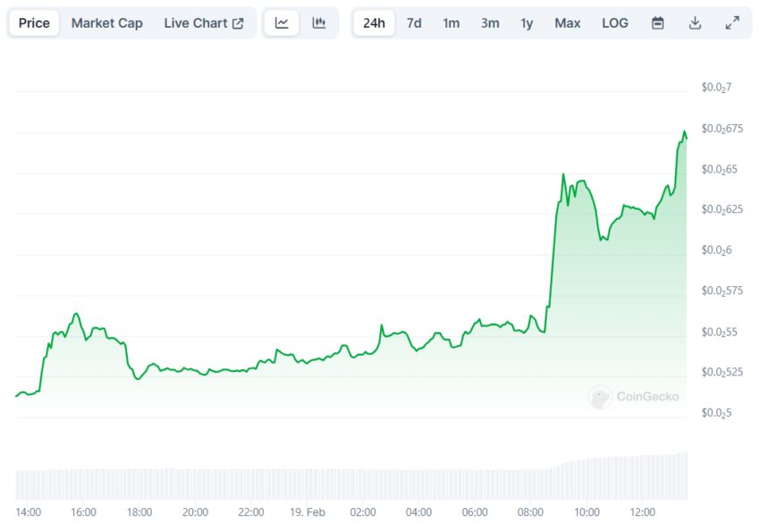Click the 08:00 time axis label

click(x=530, y=512)
